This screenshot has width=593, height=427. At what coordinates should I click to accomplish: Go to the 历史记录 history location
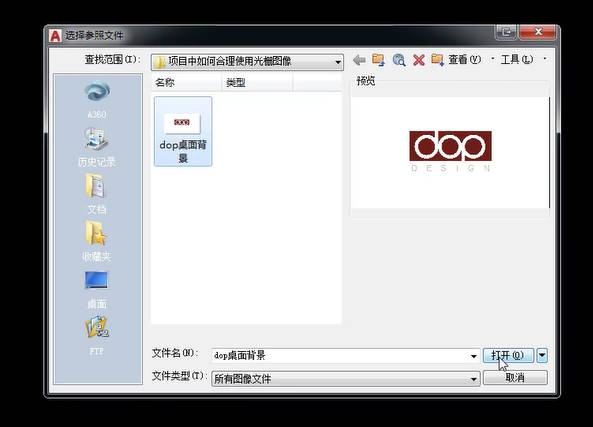(97, 148)
